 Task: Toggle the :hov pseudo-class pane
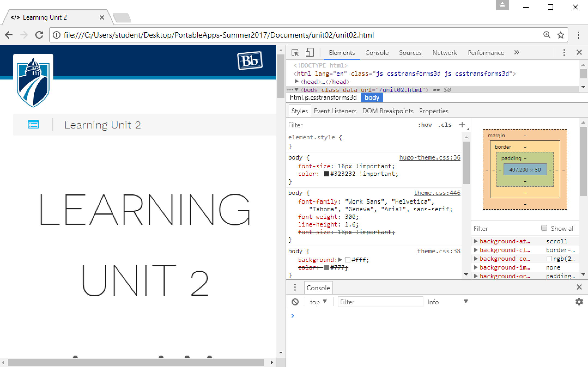tap(425, 125)
